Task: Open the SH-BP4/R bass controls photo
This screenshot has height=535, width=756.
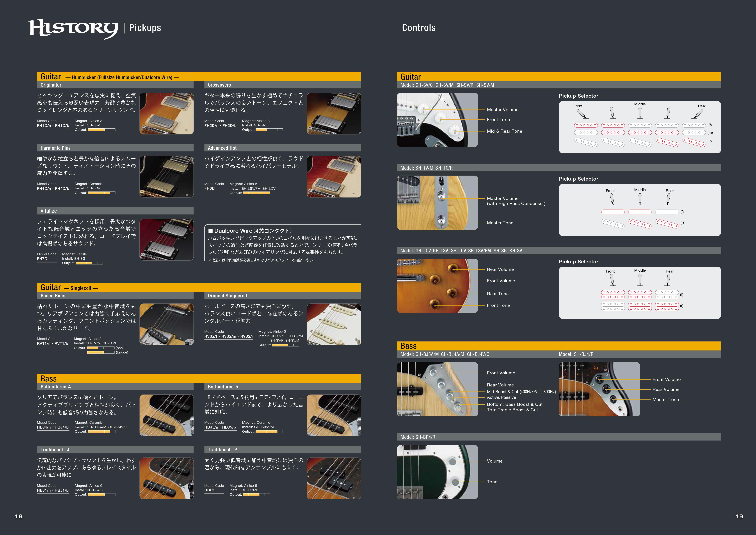Action: click(x=437, y=472)
